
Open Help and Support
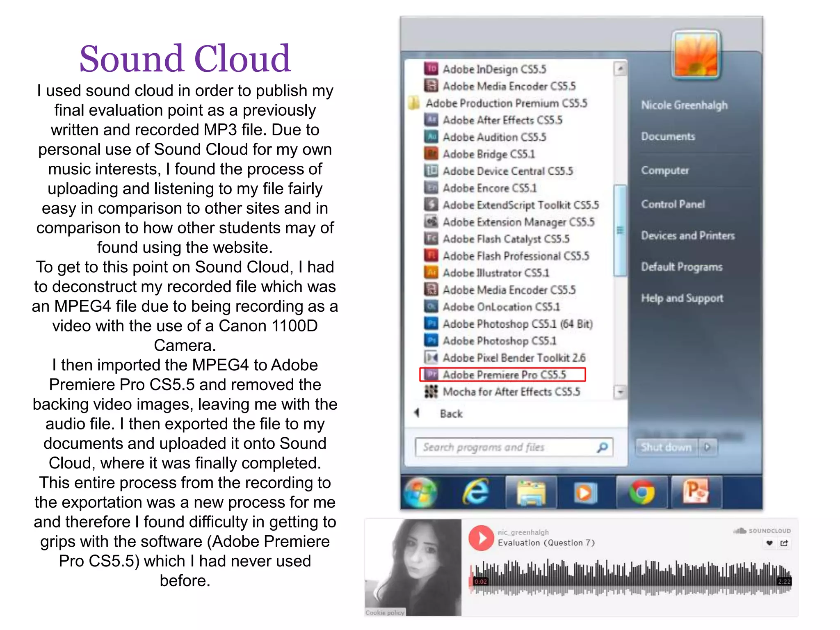tap(682, 298)
